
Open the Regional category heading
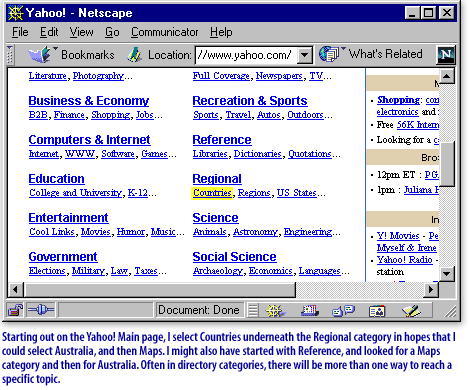217,179
